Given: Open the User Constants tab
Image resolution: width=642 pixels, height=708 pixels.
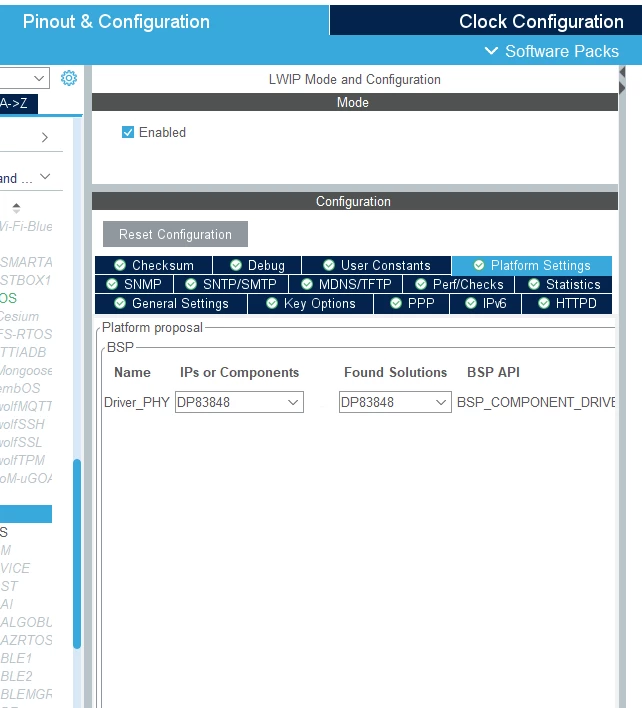Looking at the screenshot, I should pos(376,265).
